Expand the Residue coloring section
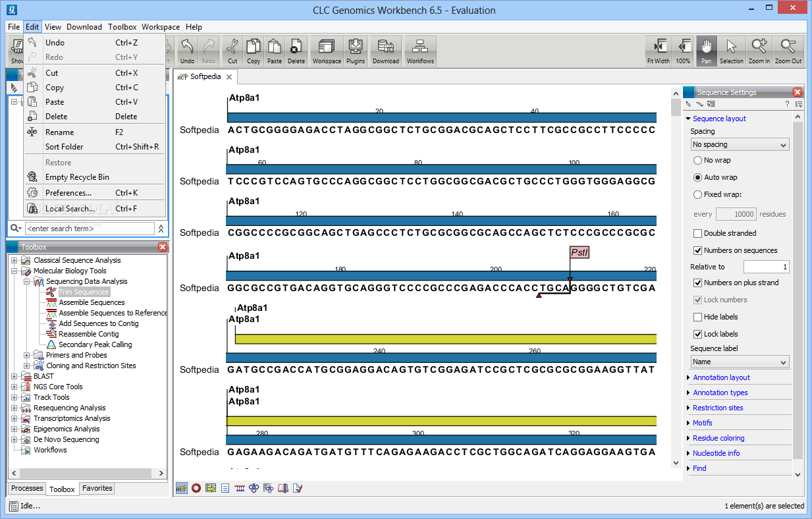Screen dimensions: 812x519 [718, 438]
